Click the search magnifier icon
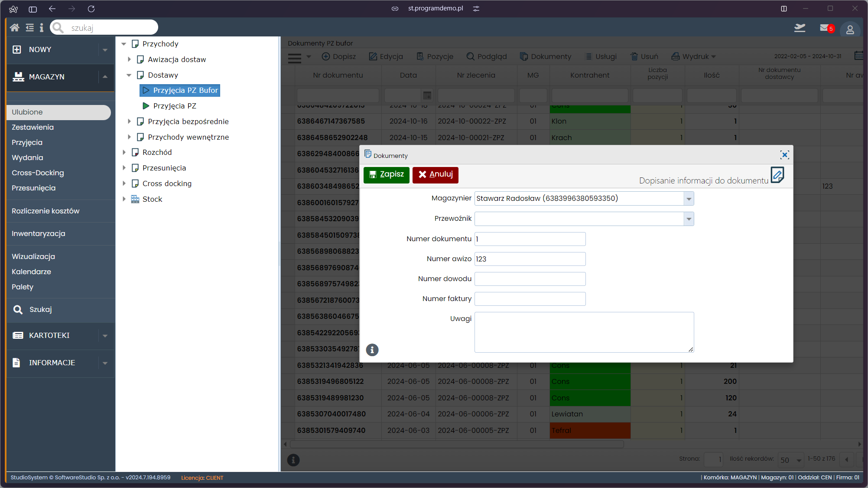The height and width of the screenshot is (488, 868). coord(59,28)
